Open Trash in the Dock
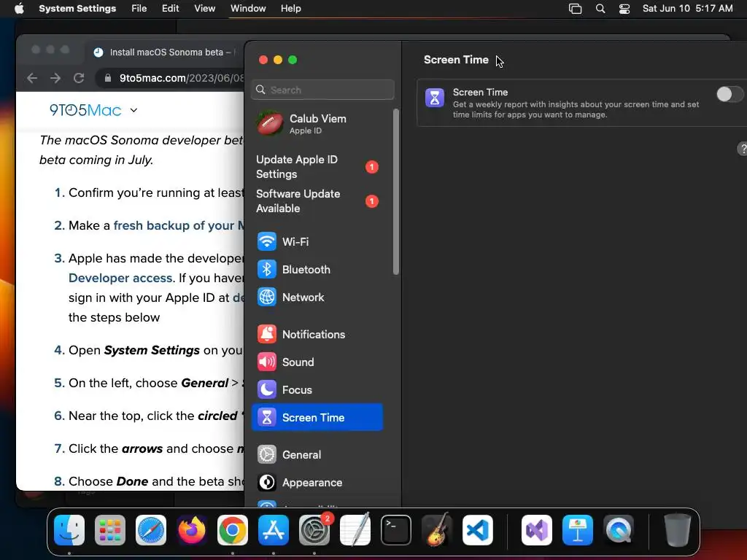The height and width of the screenshot is (560, 747). (x=678, y=530)
